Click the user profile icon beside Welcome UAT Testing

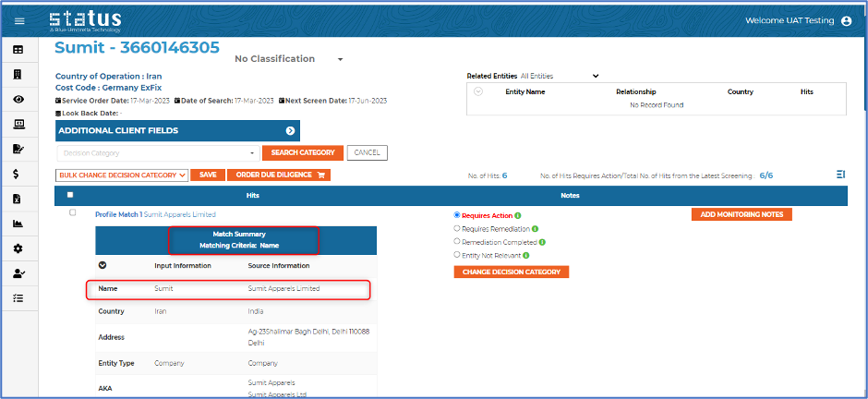tap(846, 21)
